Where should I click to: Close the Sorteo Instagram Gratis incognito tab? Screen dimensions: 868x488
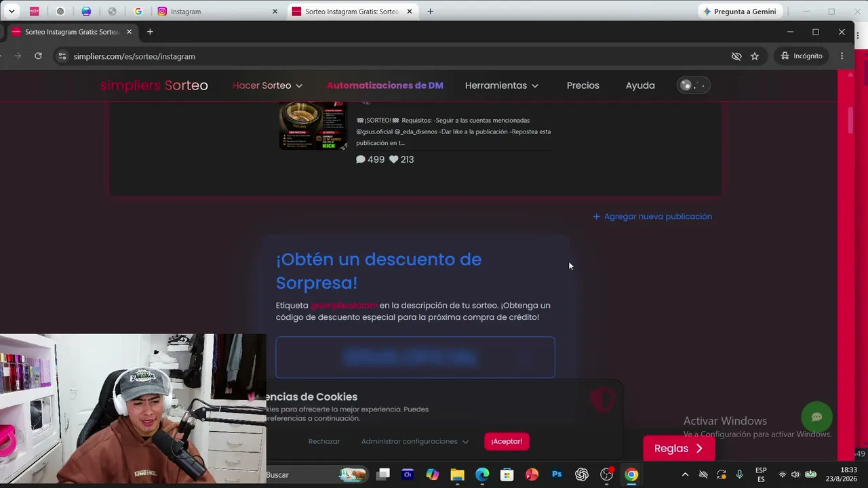[129, 32]
